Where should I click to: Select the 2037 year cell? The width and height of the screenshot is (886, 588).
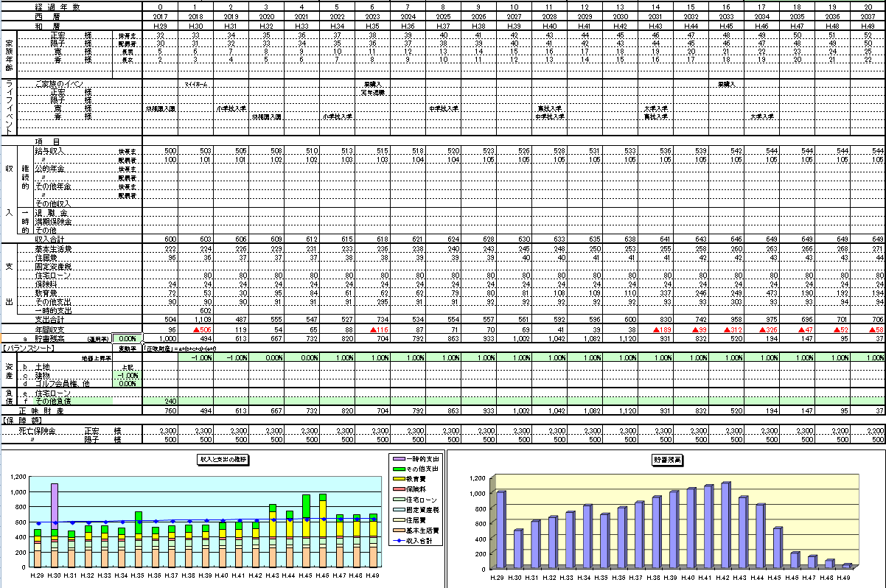point(868,15)
